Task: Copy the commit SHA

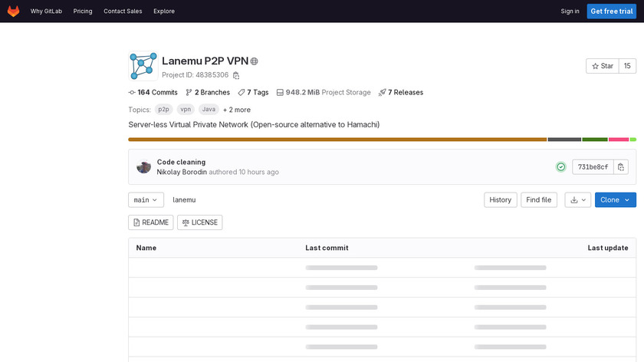Action: (x=621, y=167)
